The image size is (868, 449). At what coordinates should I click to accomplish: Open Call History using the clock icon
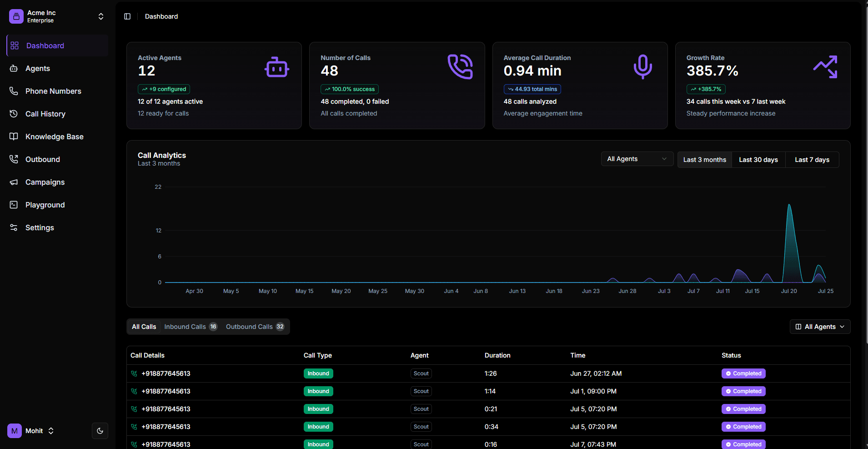14,114
